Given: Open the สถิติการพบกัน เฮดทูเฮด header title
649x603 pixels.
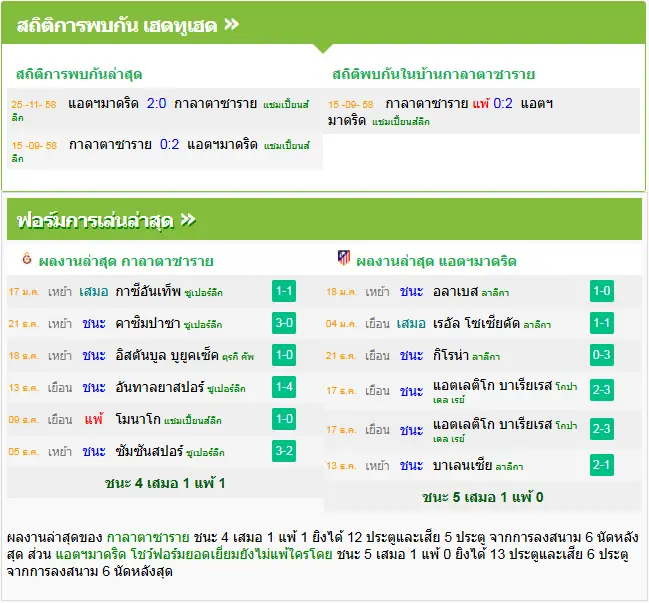Looking at the screenshot, I should pos(117,26).
